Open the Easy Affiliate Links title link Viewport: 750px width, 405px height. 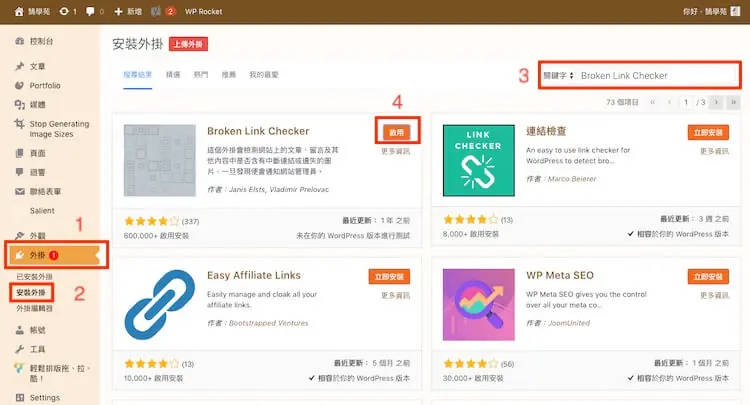pyautogui.click(x=254, y=275)
